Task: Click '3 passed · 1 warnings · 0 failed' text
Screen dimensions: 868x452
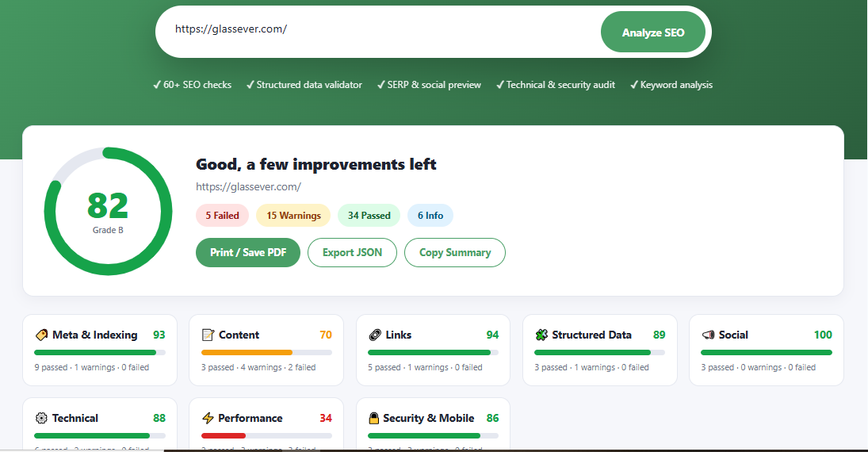Action: point(592,367)
